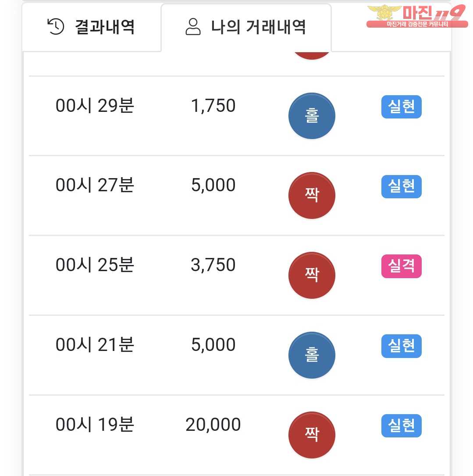The image size is (473, 476).
Task: Click the 마진거래 검증전문 커뮤니티 banner text
Action: 417,24
